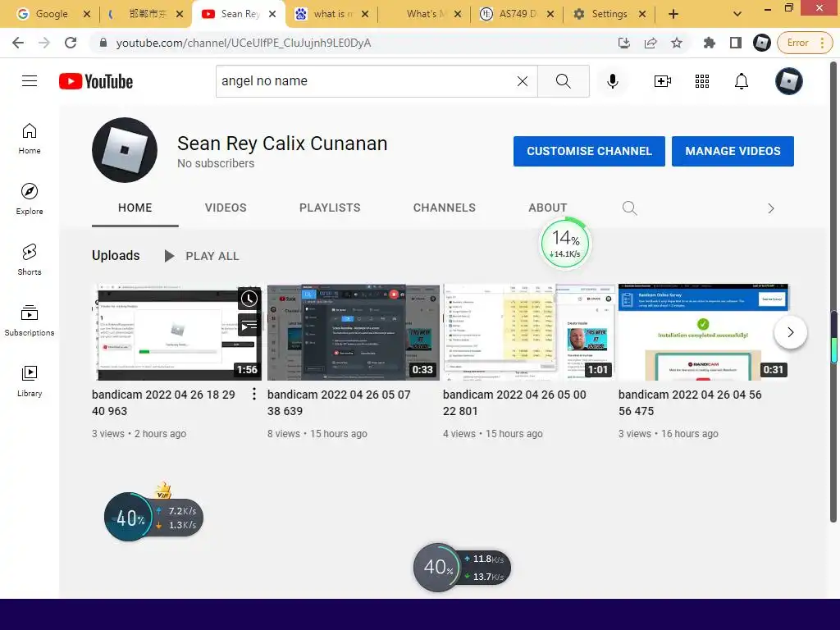This screenshot has height=630, width=840.
Task: Expand more channel tabs with the chevron
Action: click(771, 208)
